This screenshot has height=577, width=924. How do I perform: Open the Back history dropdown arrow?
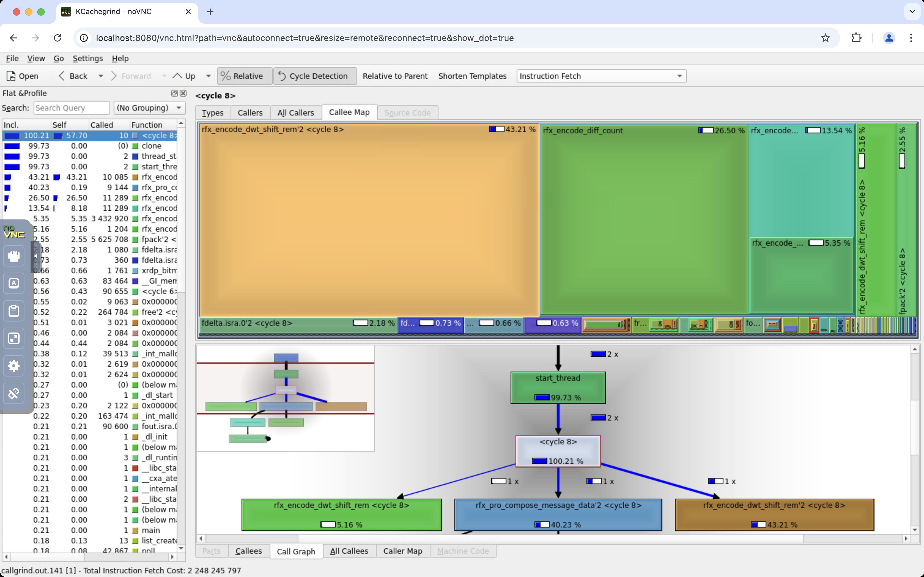click(x=101, y=76)
